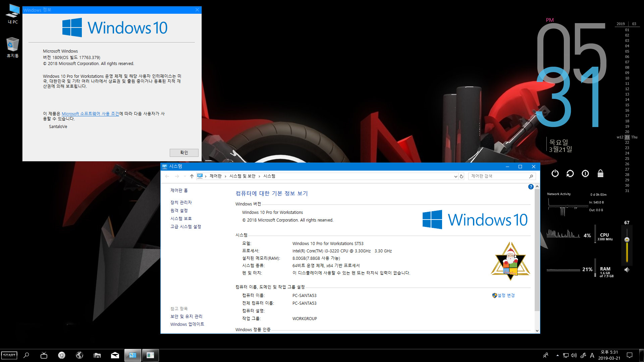Screen dimensions: 644x362
Task: Open taskbar search magnifier
Action: 26,355
